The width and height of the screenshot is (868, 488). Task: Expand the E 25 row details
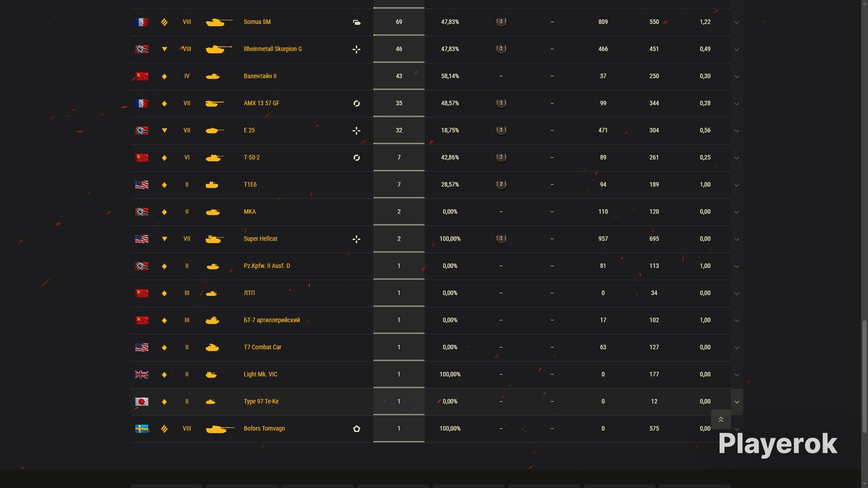[x=737, y=131]
